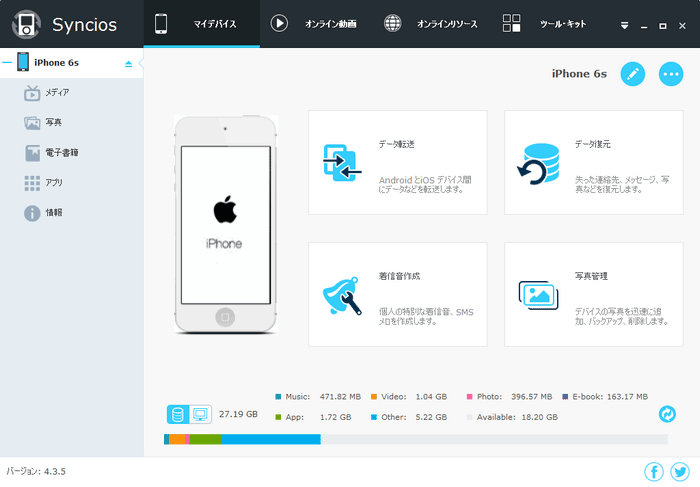
Task: Click the Music color legend swatch
Action: pyautogui.click(x=278, y=396)
